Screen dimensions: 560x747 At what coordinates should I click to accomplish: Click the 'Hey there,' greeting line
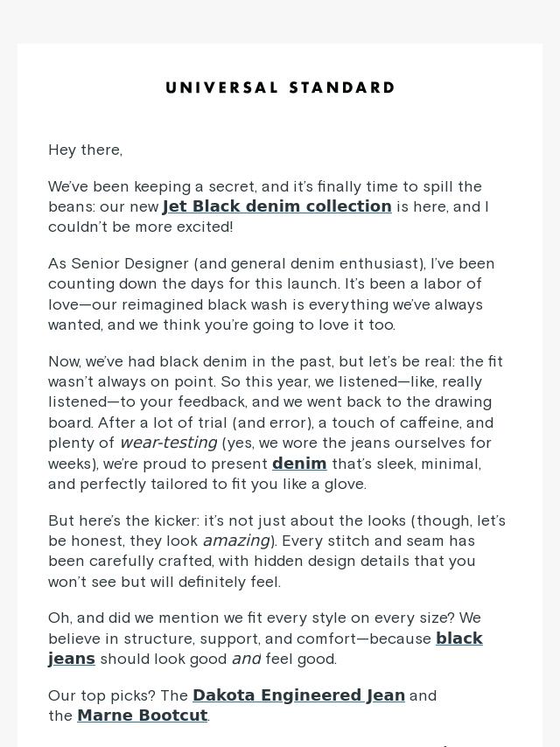click(85, 150)
